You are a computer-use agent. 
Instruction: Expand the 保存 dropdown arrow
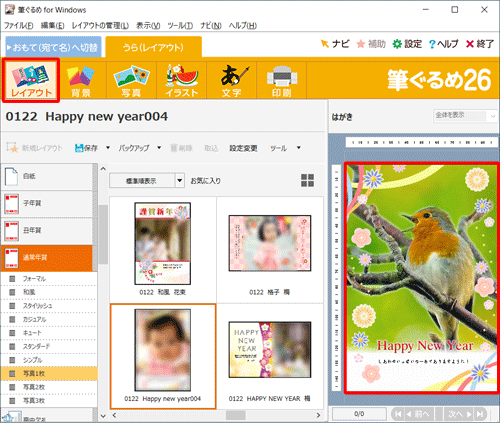108,148
